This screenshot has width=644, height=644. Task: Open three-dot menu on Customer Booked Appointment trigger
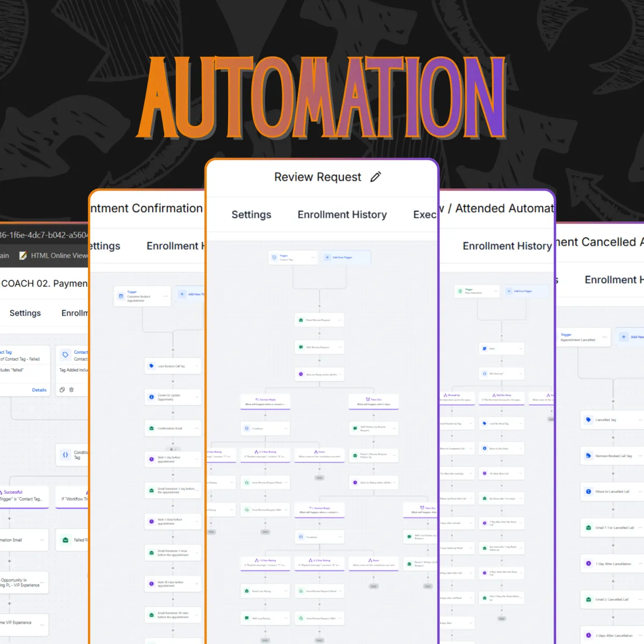[165, 296]
